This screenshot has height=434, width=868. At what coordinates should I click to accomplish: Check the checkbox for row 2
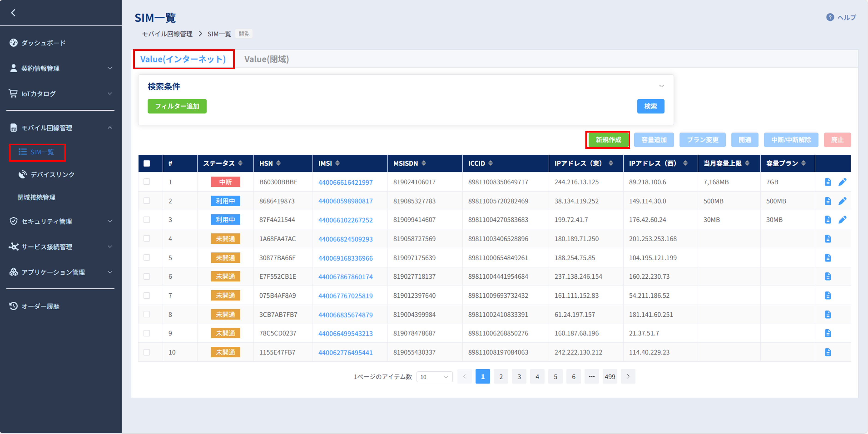146,201
